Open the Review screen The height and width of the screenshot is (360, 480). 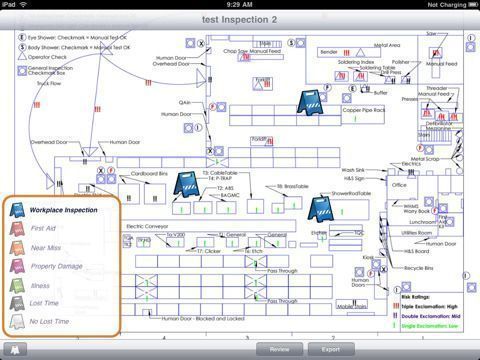[279, 349]
